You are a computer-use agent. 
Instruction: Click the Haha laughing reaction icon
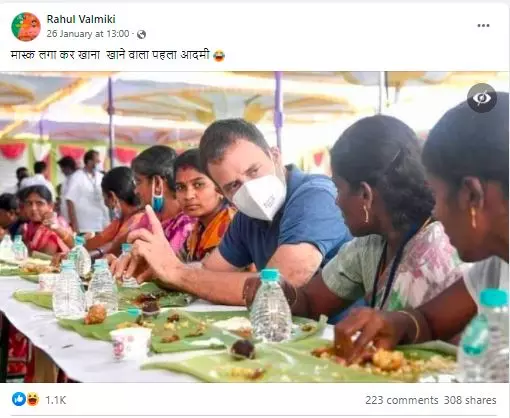point(33,399)
